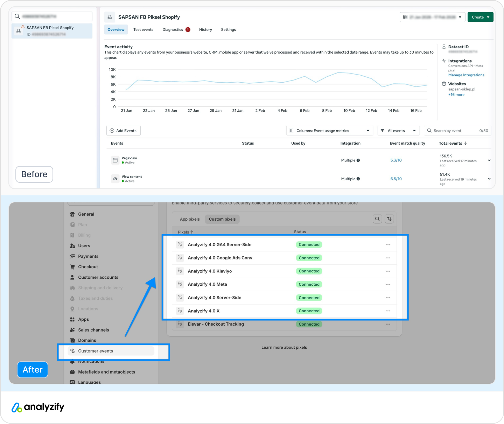Open the Create dropdown button
Viewport: 504px width, 424px height.
point(481,17)
